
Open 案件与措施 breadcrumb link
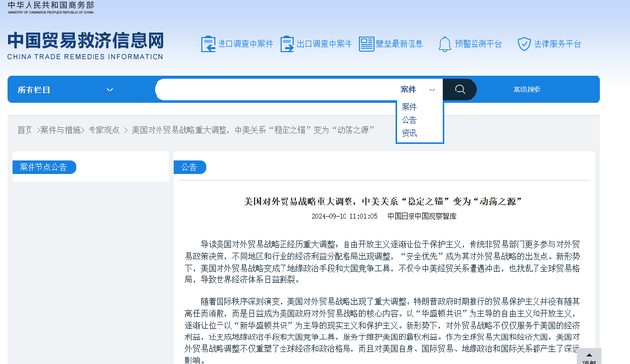[x=61, y=130]
